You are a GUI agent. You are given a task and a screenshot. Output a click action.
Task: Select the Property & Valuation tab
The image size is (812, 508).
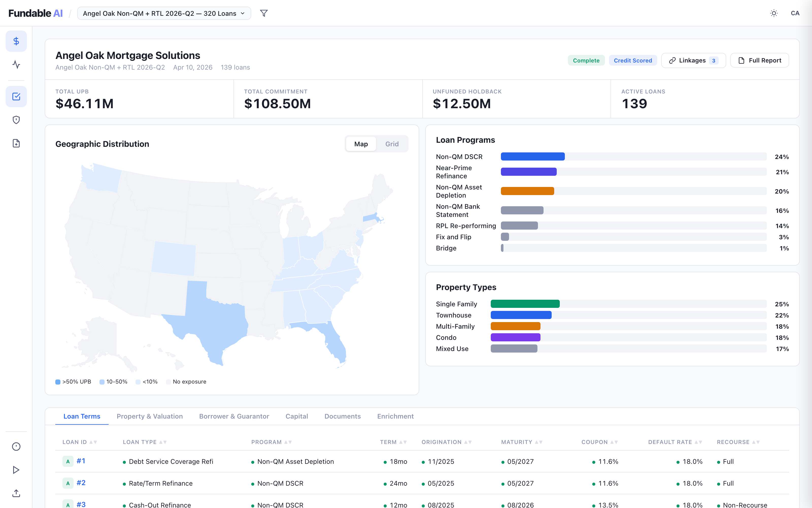click(x=150, y=416)
